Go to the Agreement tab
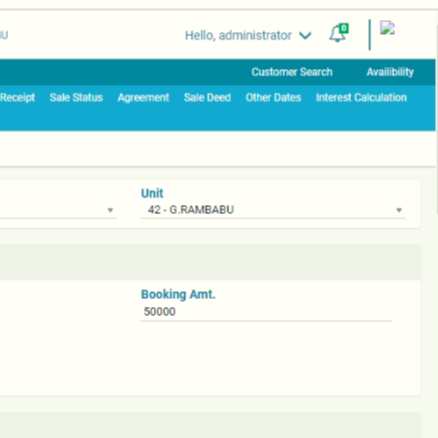 pyautogui.click(x=143, y=97)
